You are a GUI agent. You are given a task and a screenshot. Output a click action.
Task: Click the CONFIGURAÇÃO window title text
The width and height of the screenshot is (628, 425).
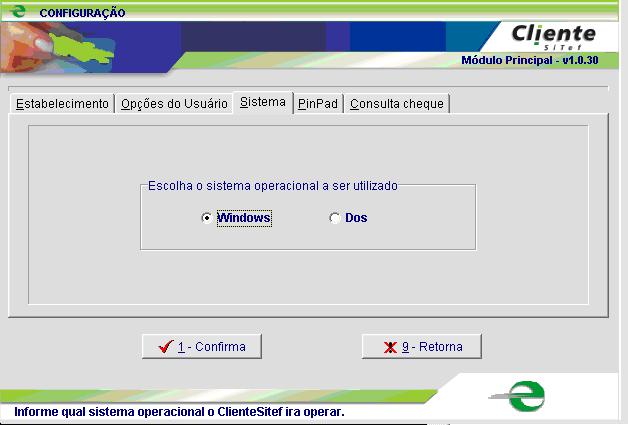point(82,13)
